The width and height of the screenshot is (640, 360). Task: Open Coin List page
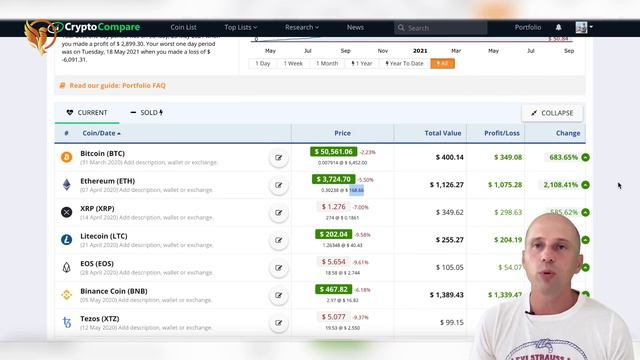pos(183,27)
